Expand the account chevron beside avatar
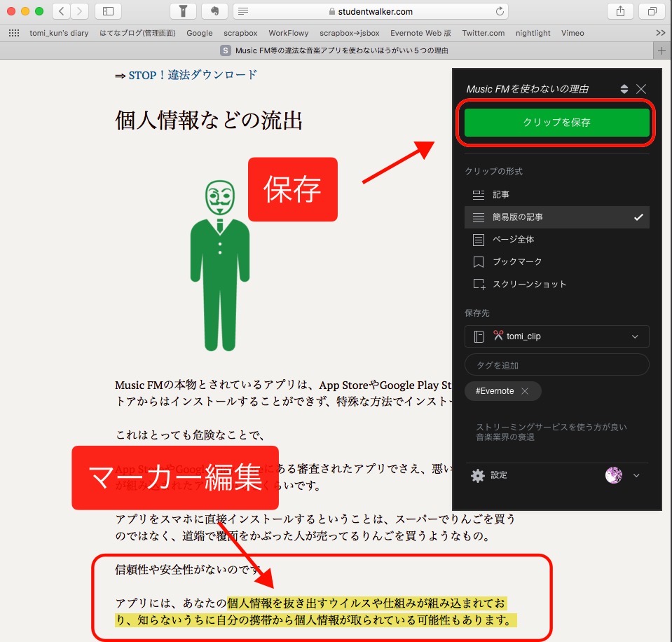 [636, 475]
